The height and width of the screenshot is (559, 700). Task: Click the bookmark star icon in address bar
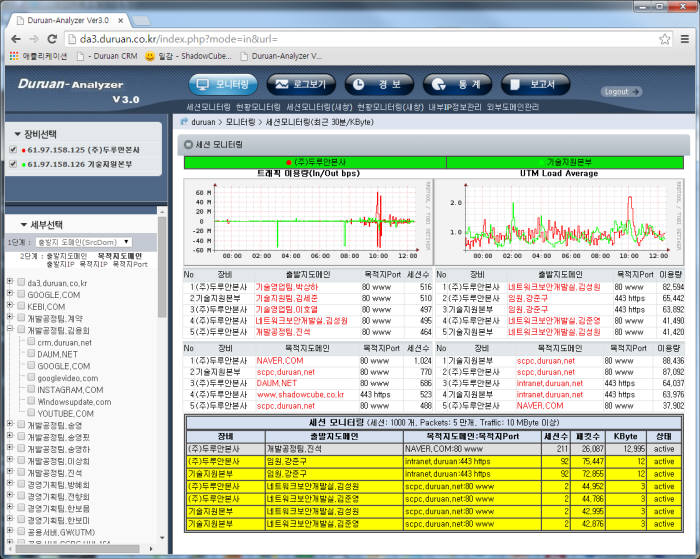664,38
